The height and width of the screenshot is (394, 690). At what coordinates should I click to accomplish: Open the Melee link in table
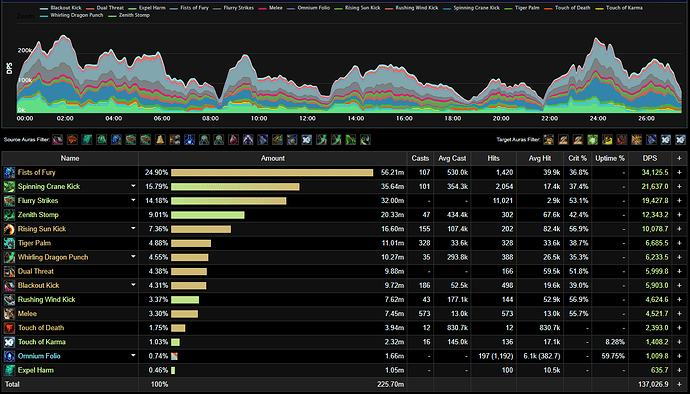click(27, 313)
